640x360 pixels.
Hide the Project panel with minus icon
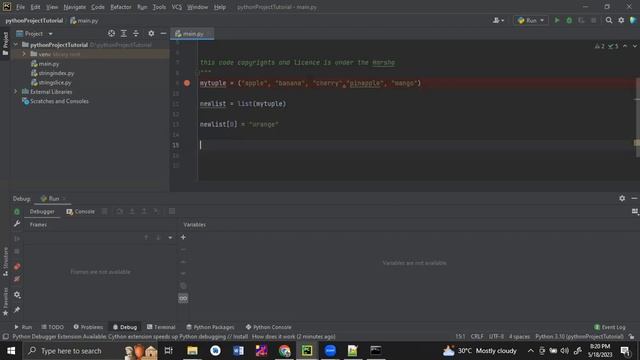click(x=163, y=33)
